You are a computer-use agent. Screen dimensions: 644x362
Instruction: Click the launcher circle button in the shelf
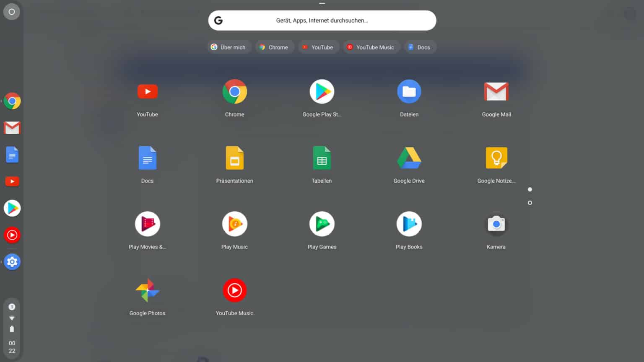[x=12, y=12]
